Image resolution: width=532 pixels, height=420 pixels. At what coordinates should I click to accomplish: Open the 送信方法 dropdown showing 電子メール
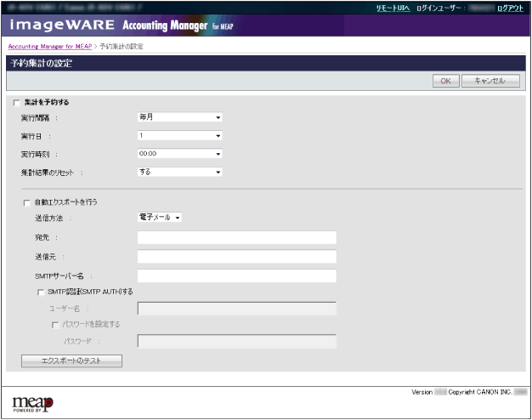(160, 219)
